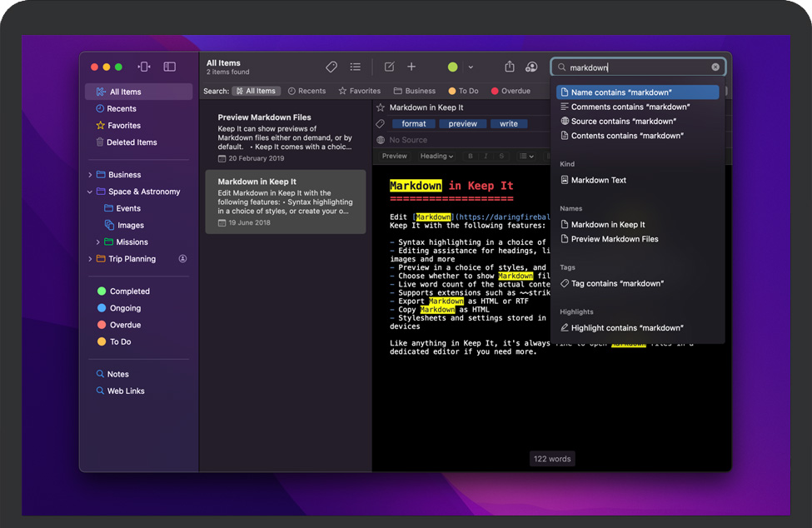Screen dimensions: 812x528
Task: Open the share icon in the toolbar
Action: coord(510,67)
